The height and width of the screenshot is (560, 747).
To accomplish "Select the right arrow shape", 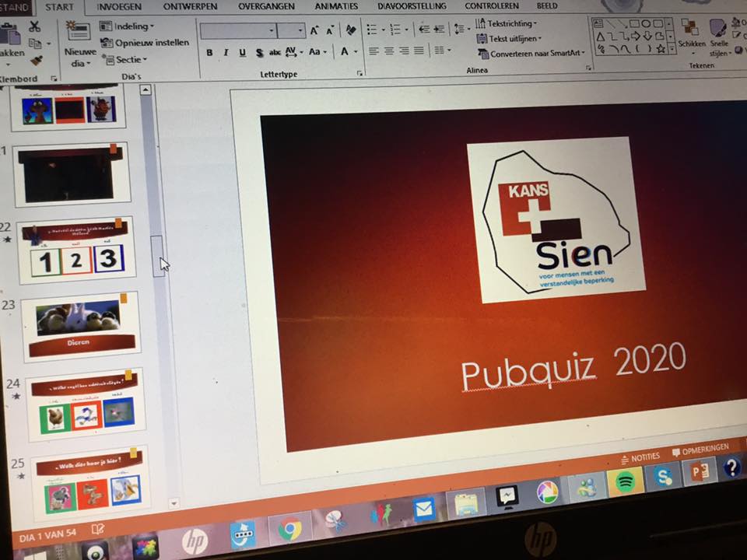I will [635, 36].
